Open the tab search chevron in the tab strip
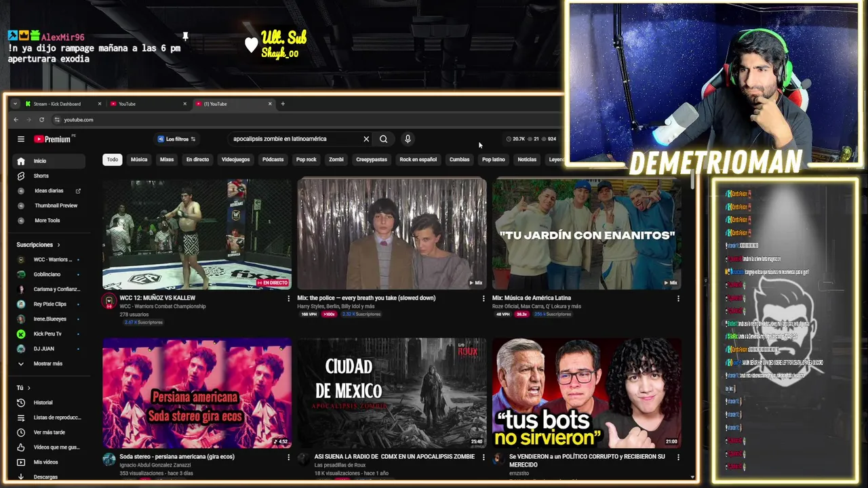The width and height of the screenshot is (868, 488). tap(15, 104)
